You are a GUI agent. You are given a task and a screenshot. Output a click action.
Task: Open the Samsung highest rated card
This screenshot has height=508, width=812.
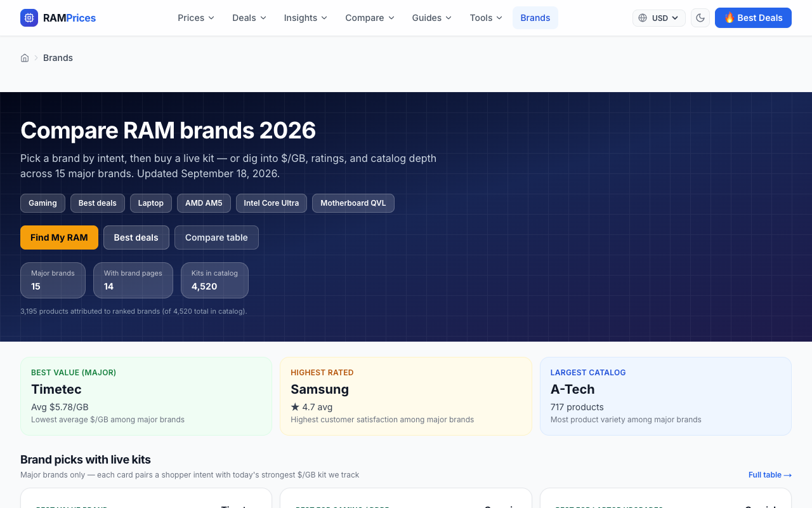coord(406,396)
